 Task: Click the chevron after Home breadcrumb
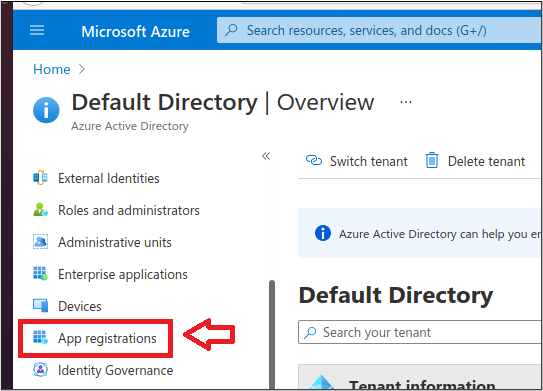[82, 69]
